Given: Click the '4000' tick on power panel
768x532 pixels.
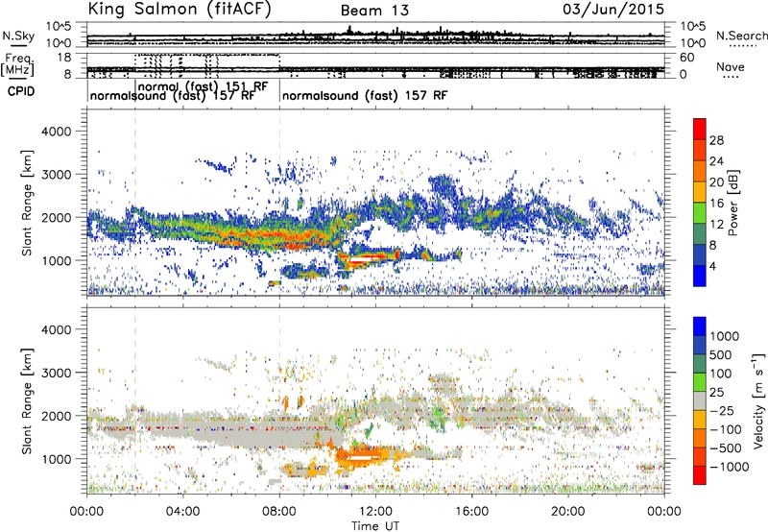Looking at the screenshot, I should [56, 132].
